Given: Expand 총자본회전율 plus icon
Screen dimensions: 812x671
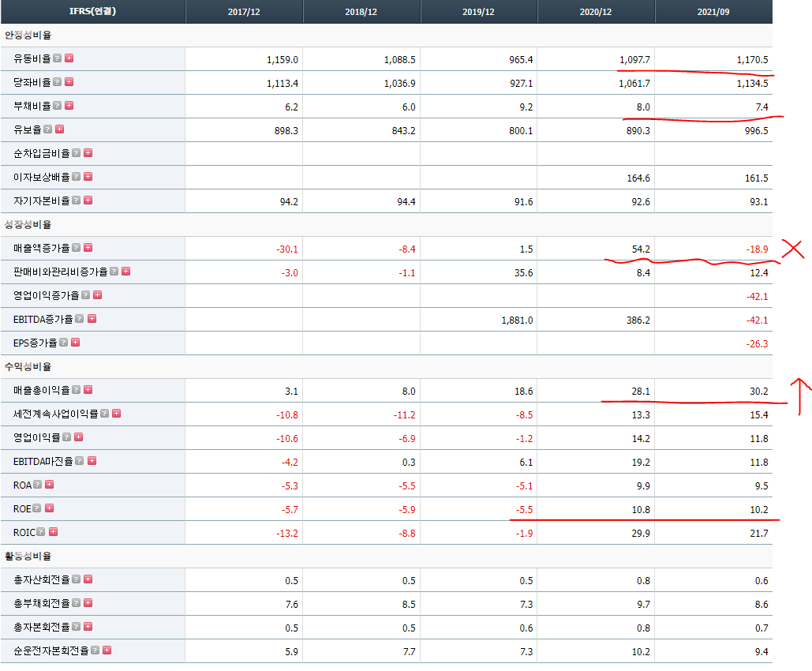Looking at the screenshot, I should (x=88, y=627).
